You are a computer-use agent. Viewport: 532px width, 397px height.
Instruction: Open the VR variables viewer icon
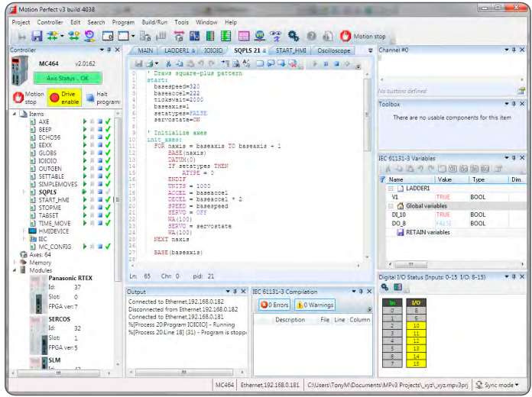coord(260,36)
